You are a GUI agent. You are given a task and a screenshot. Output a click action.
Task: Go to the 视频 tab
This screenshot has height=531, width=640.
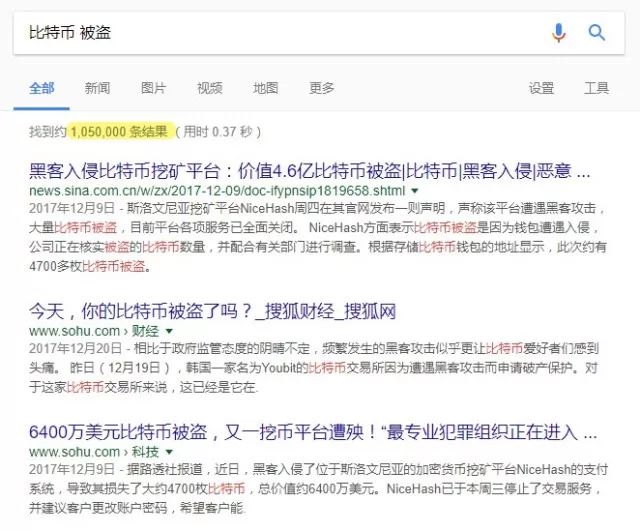[x=210, y=88]
